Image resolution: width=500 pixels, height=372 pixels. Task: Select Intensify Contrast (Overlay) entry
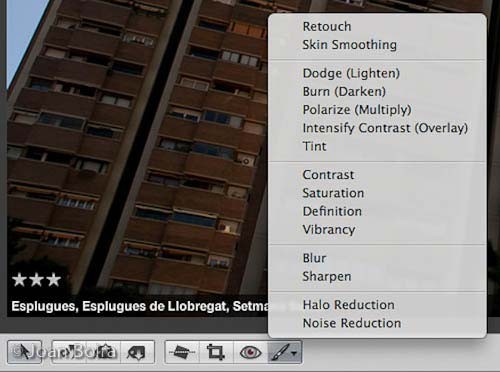click(377, 128)
